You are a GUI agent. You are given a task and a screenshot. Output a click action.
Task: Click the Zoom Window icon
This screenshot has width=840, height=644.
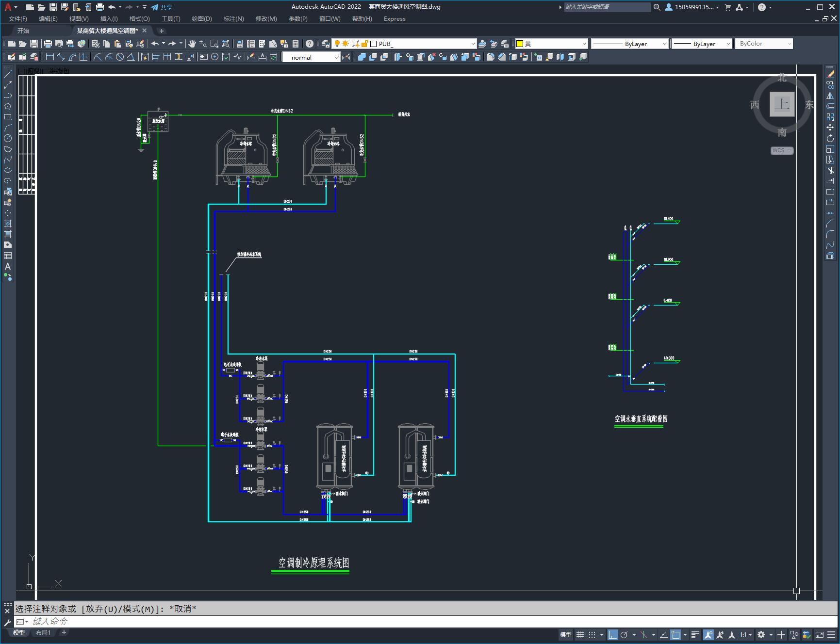pos(214,44)
